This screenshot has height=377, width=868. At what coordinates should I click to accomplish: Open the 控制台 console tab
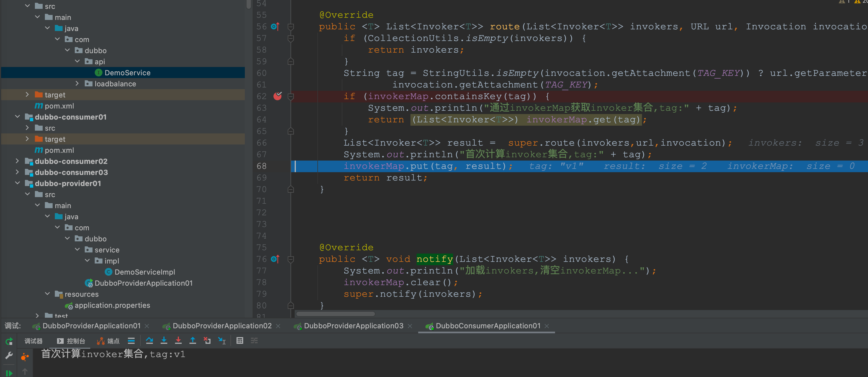(71, 341)
